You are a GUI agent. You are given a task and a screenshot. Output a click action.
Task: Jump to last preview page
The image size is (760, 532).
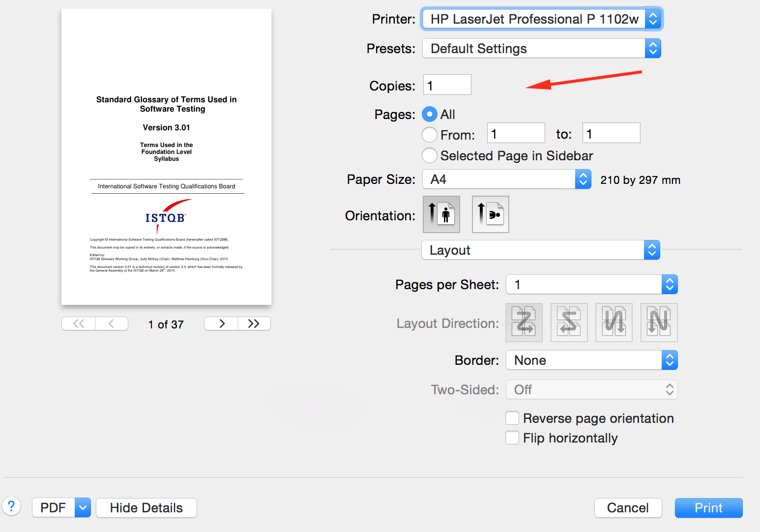[x=254, y=324]
